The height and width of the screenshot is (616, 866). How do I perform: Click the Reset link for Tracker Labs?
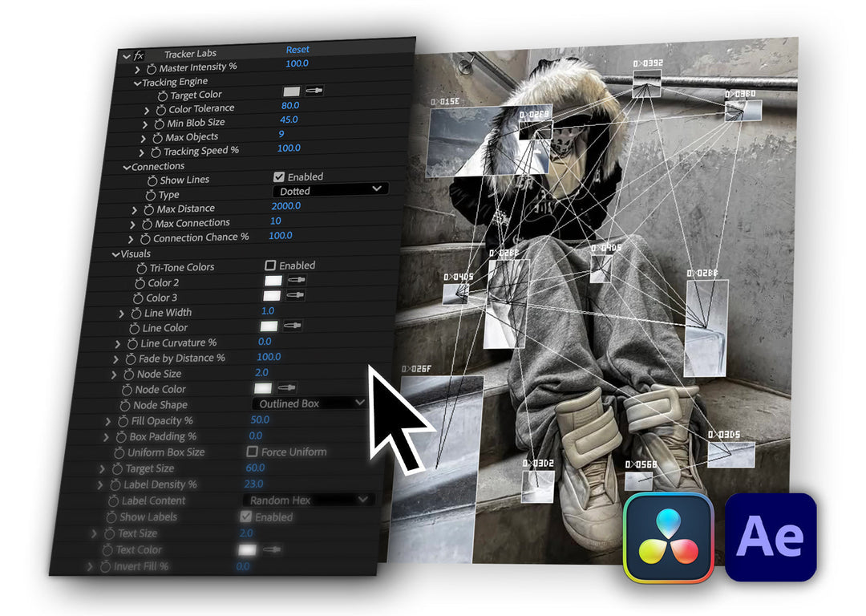click(297, 50)
